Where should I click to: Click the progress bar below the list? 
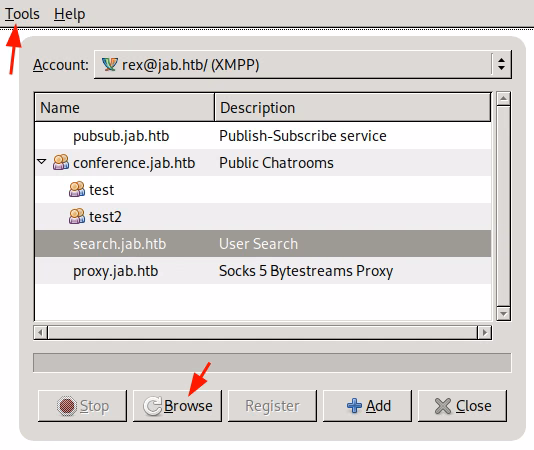[x=272, y=362]
